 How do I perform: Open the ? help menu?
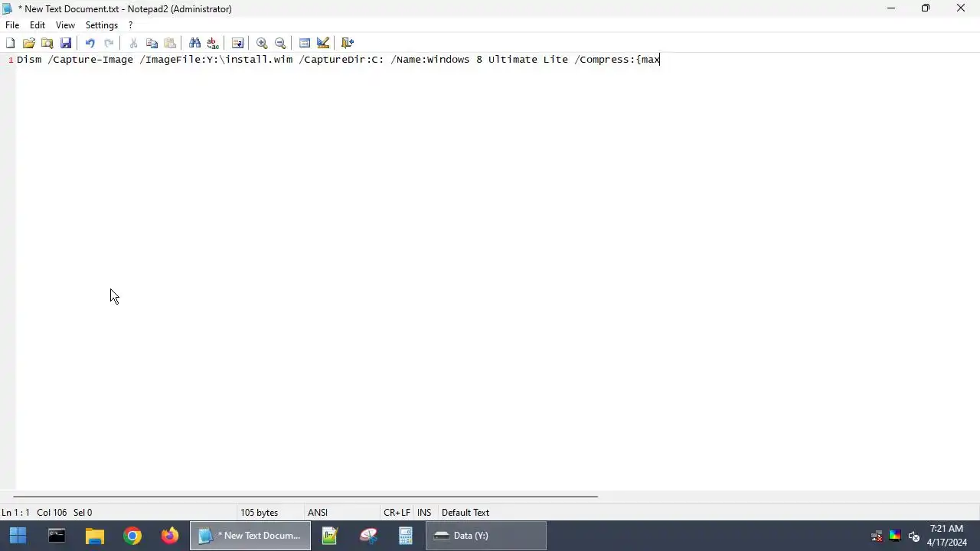[x=130, y=25]
